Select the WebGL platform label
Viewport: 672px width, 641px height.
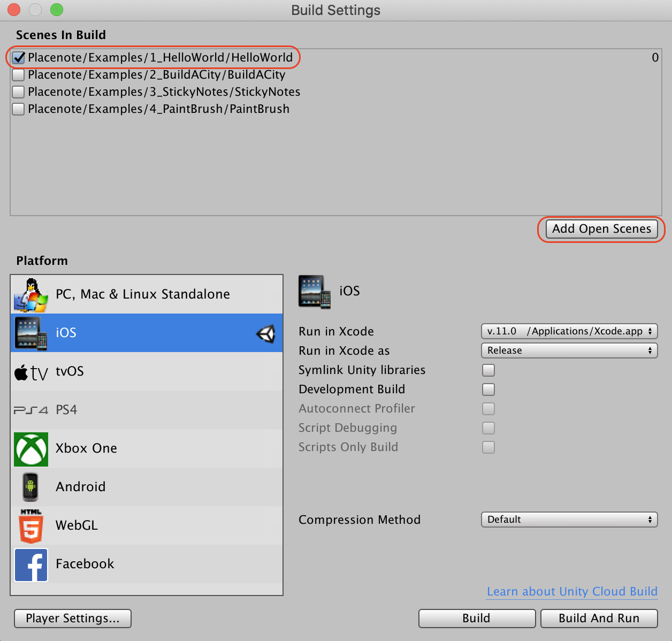click(77, 525)
